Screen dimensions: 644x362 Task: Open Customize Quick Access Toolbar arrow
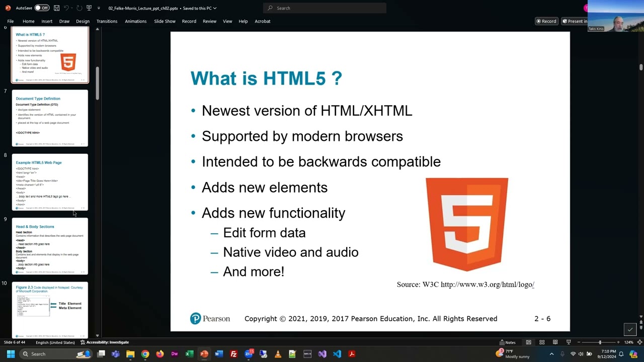coord(99,8)
